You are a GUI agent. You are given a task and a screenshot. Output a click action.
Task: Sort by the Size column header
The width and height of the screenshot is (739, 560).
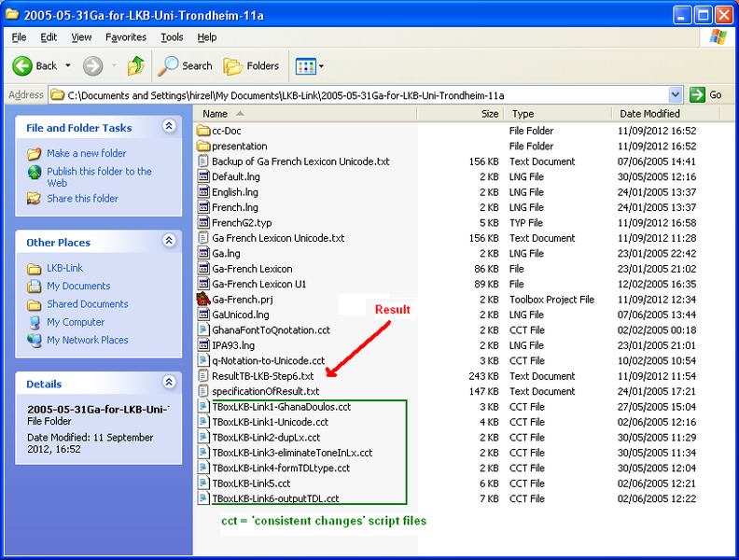click(x=460, y=114)
